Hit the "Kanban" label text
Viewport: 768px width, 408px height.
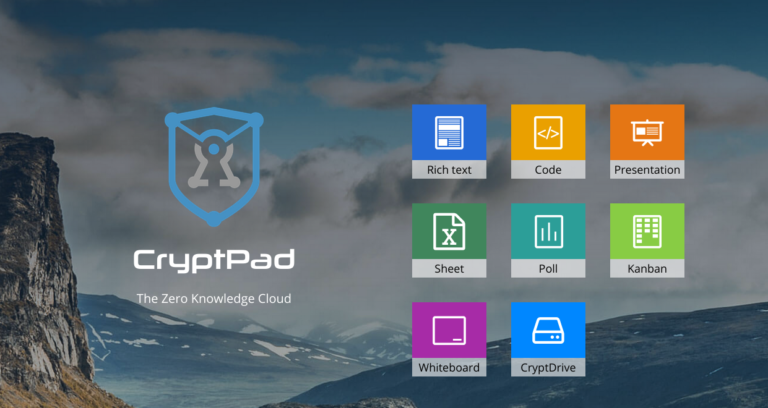point(647,269)
